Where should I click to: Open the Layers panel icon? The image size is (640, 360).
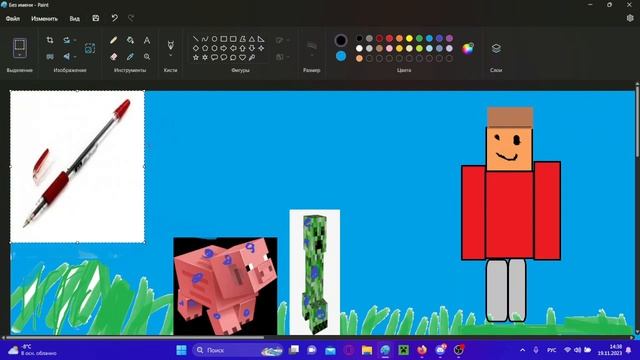click(x=496, y=48)
